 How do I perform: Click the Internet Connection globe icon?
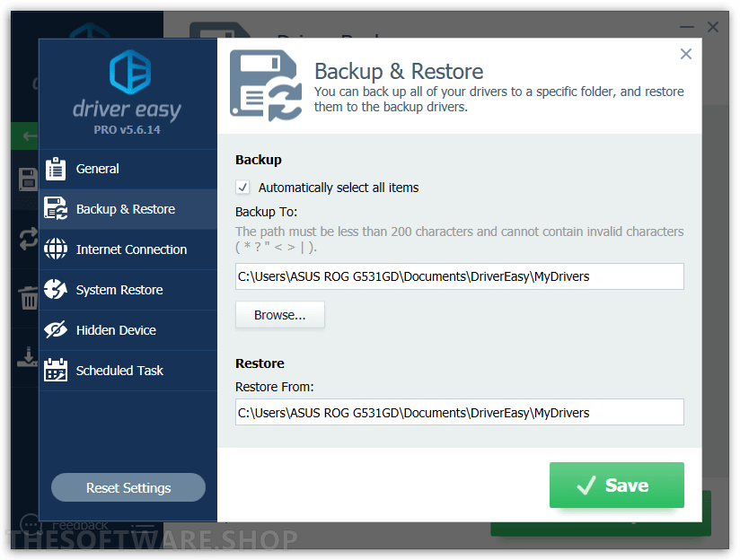tap(56, 249)
